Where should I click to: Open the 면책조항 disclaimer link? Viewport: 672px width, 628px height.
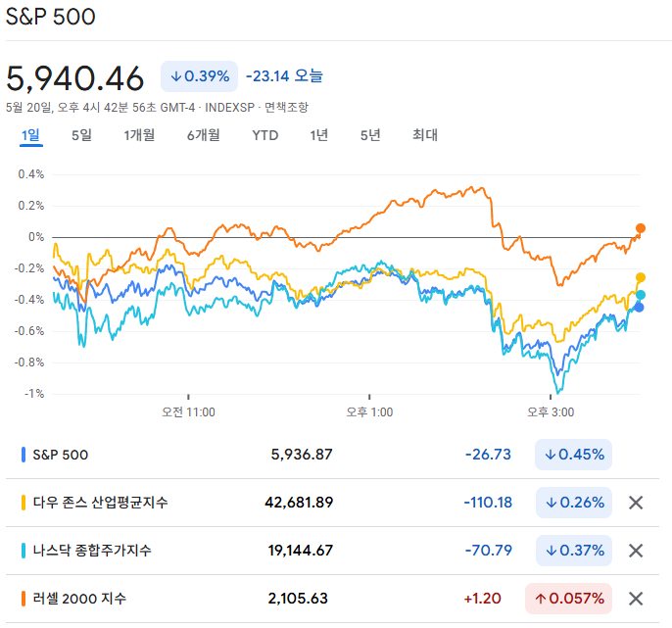pyautogui.click(x=286, y=107)
